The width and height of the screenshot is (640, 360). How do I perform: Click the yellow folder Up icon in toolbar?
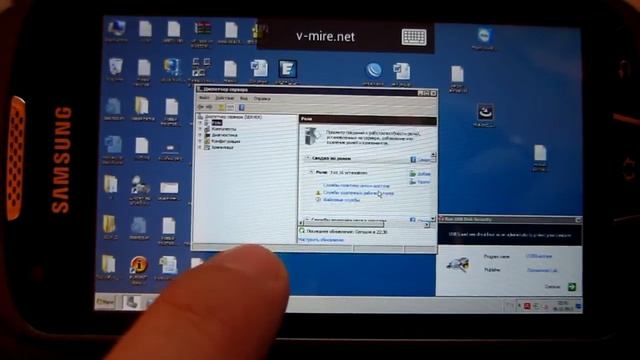click(221, 107)
